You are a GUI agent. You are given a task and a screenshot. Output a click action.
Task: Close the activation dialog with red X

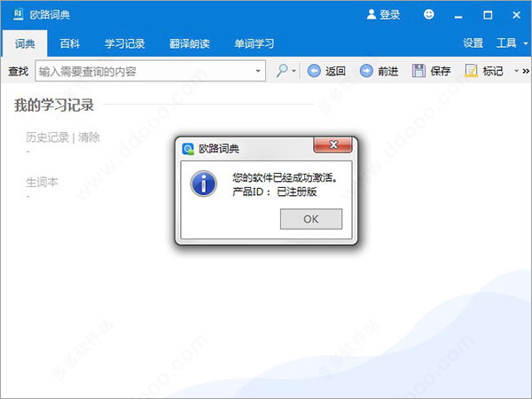(333, 145)
